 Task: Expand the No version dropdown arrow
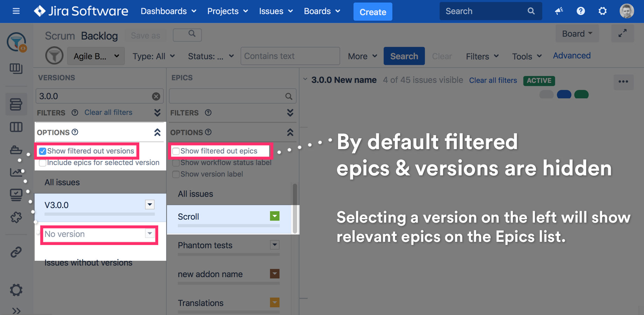pyautogui.click(x=150, y=234)
